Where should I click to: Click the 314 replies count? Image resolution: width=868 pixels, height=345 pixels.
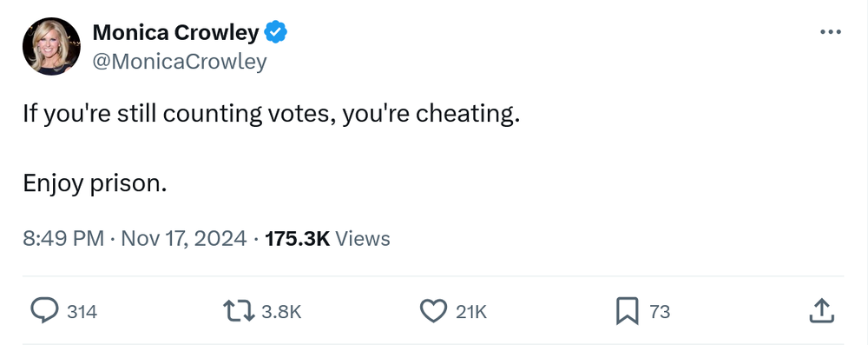pos(82,312)
